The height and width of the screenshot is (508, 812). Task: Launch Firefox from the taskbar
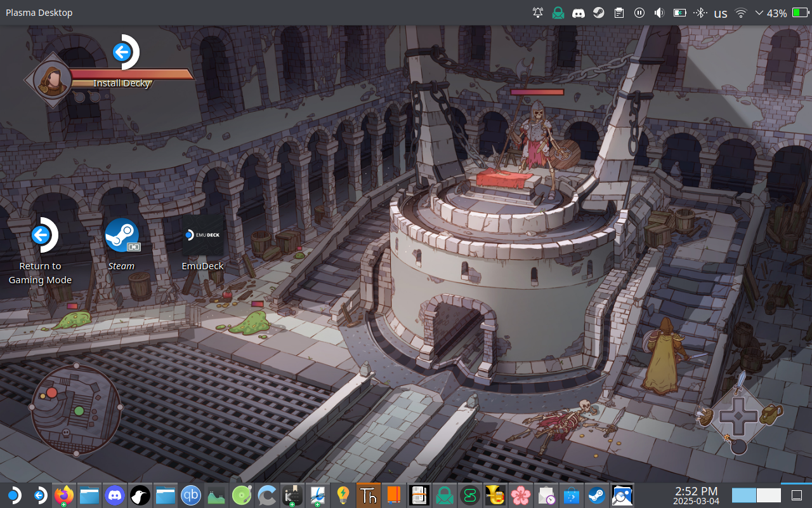click(64, 495)
